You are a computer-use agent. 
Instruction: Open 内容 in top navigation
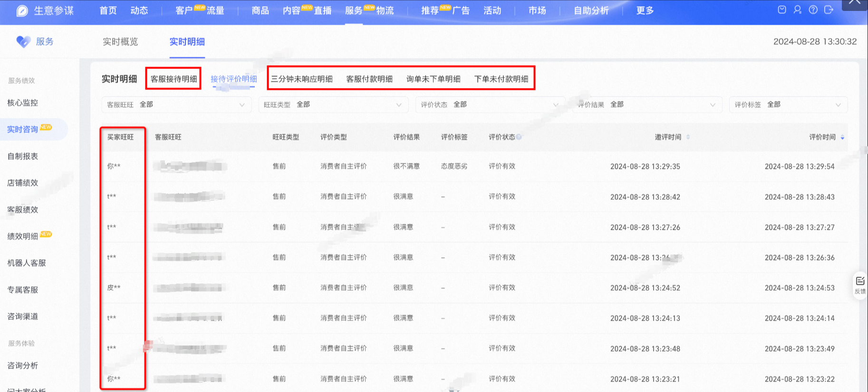tap(291, 10)
